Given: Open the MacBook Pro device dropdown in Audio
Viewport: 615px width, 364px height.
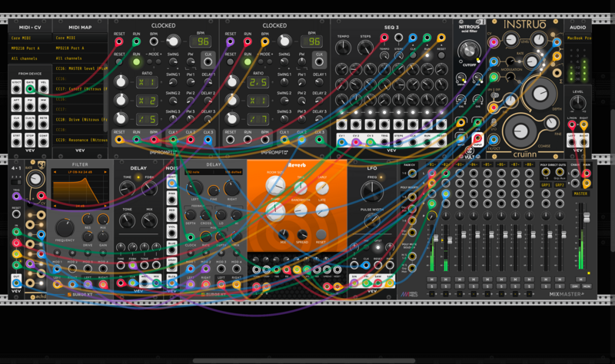Looking at the screenshot, I should point(578,37).
